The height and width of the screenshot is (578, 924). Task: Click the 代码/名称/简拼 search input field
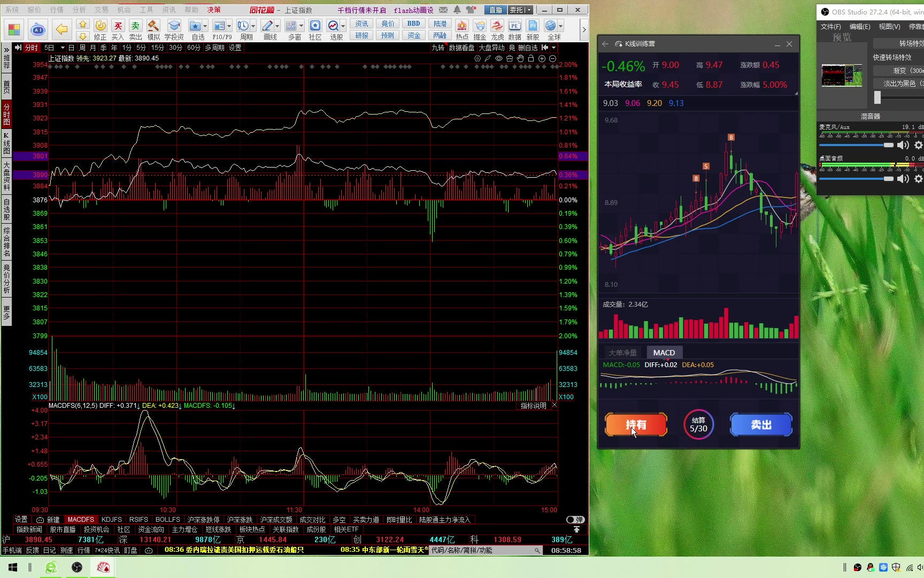pos(481,550)
